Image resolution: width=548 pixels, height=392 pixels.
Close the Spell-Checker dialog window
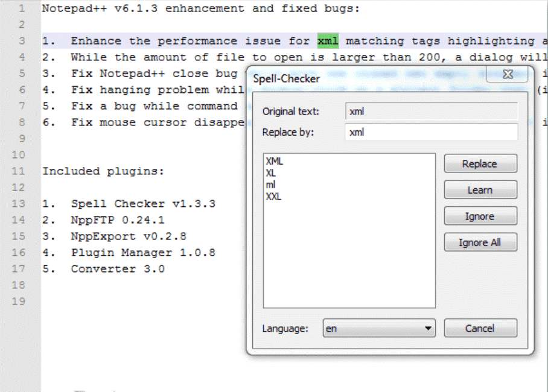(x=508, y=74)
